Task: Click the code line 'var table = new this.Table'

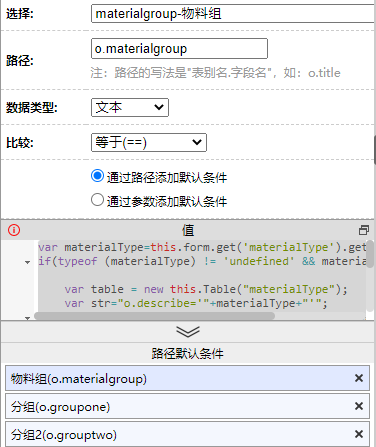Action: point(206,289)
